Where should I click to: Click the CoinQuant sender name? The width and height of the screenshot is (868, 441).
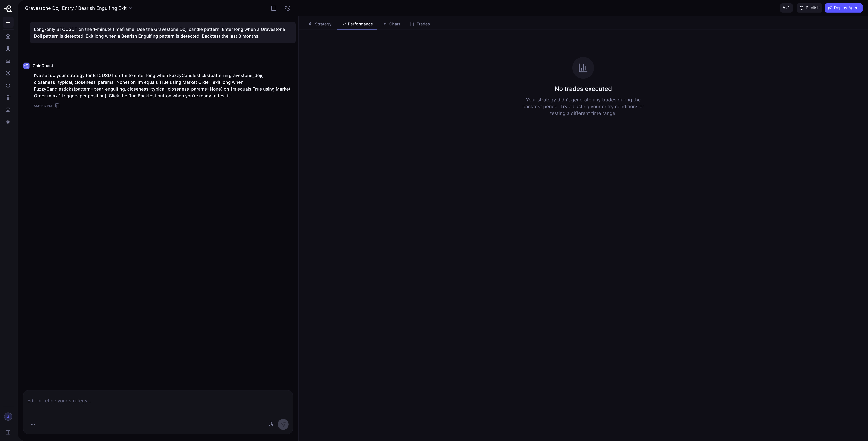click(43, 66)
